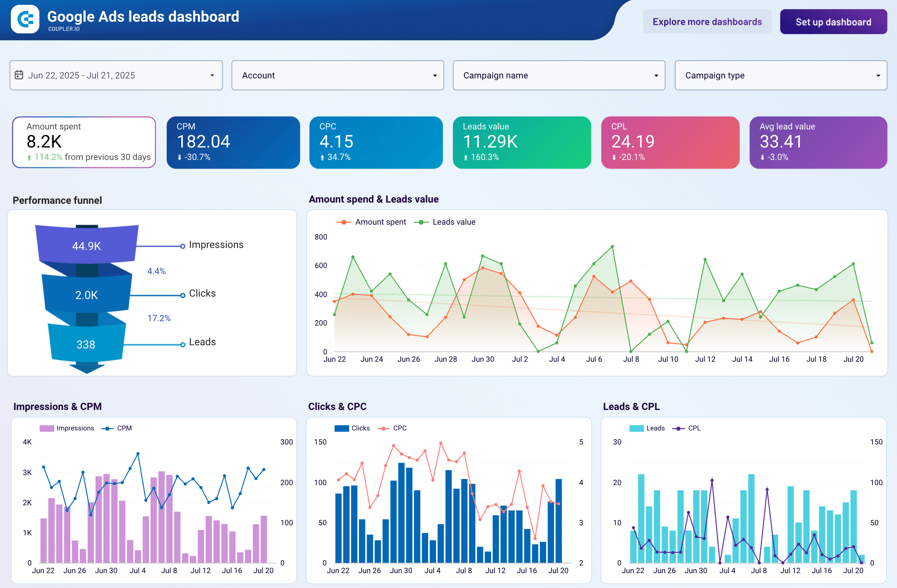897x588 pixels.
Task: Click the up arrow icon on the CPC card
Action: [322, 158]
